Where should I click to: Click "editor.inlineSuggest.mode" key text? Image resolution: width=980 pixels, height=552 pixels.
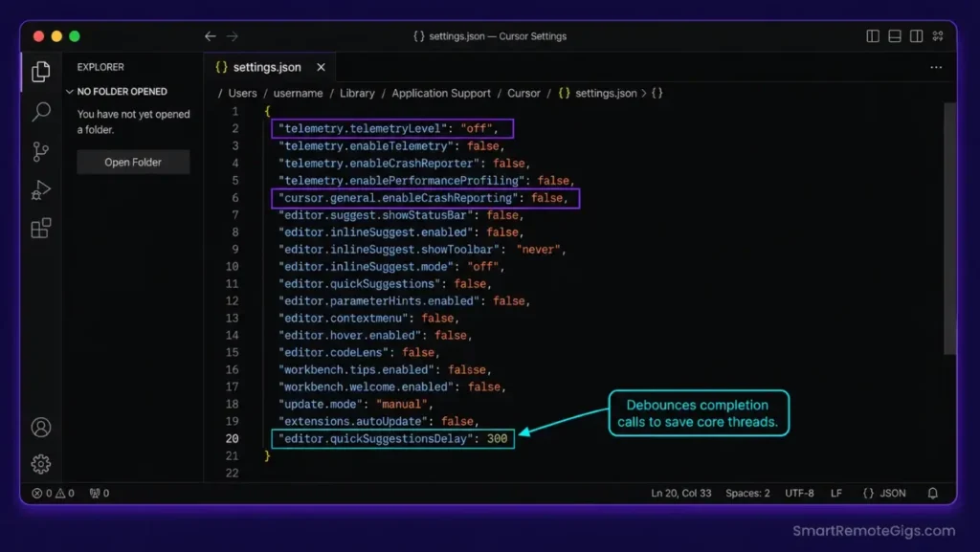pos(367,267)
